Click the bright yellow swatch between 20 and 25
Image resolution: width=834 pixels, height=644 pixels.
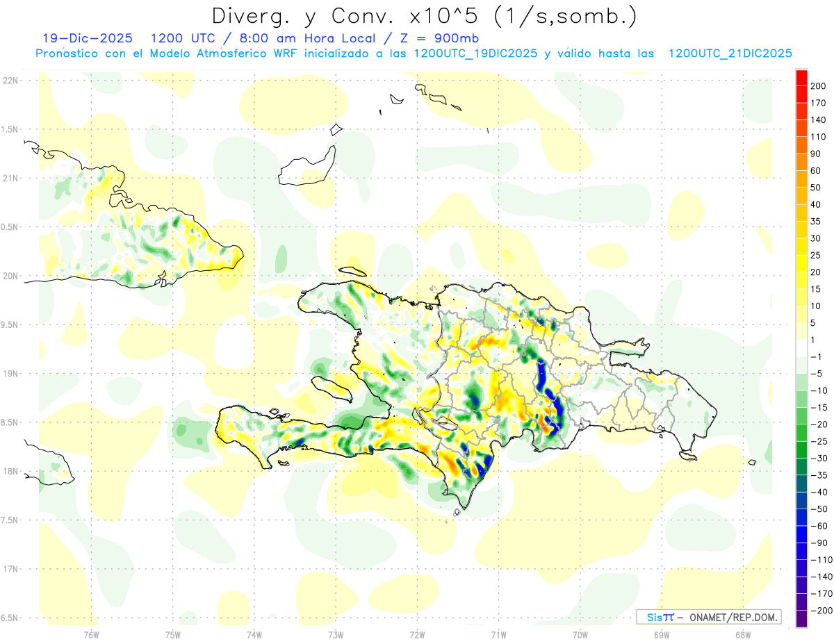[801, 263]
